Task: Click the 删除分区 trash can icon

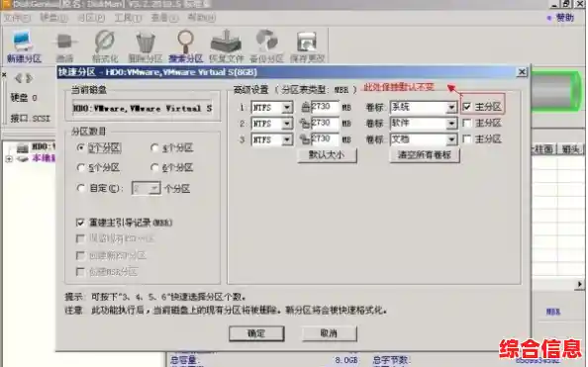Action: 146,46
